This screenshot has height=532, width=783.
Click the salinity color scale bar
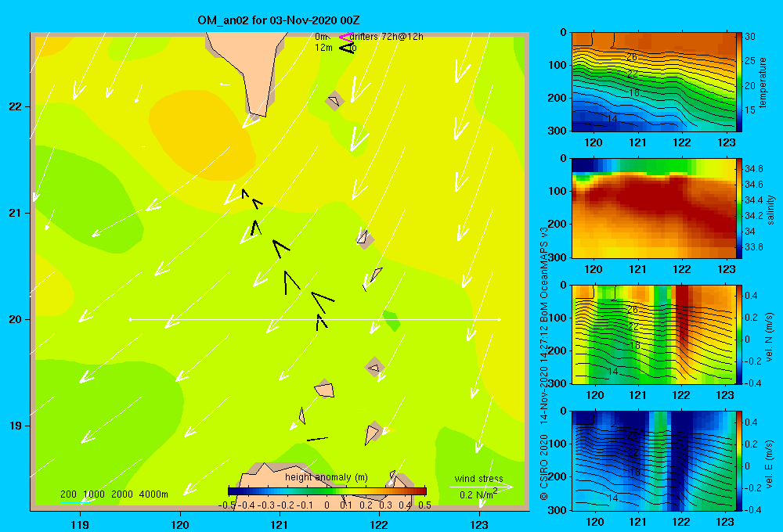tap(739, 208)
